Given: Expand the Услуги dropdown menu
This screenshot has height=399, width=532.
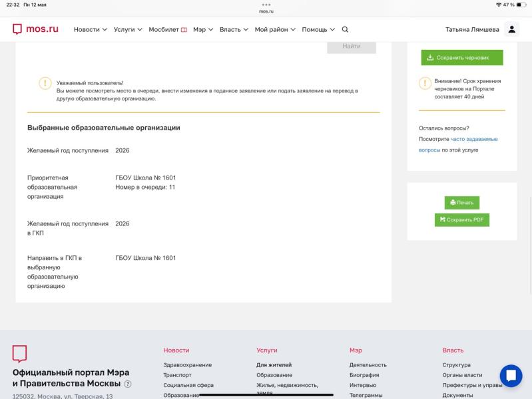Looking at the screenshot, I should (128, 29).
